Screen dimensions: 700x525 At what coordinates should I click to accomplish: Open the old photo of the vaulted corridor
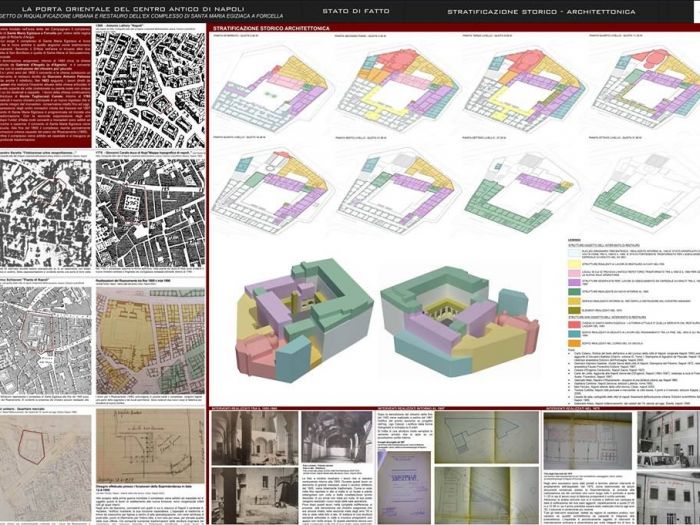click(337, 437)
